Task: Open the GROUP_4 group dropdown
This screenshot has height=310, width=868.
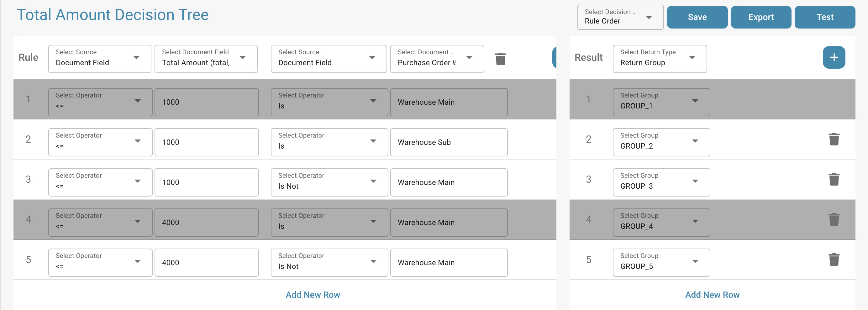Action: coord(661,223)
